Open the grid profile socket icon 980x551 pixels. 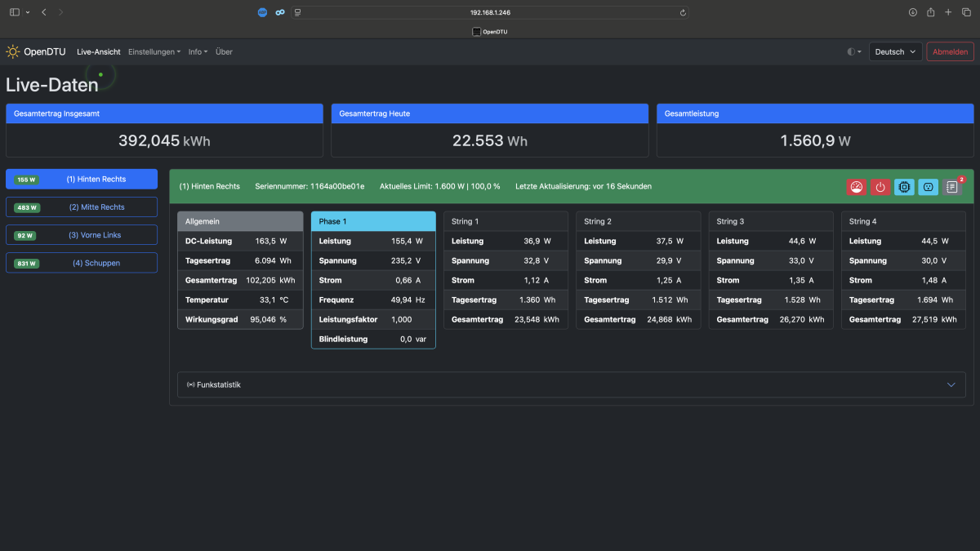[928, 187]
